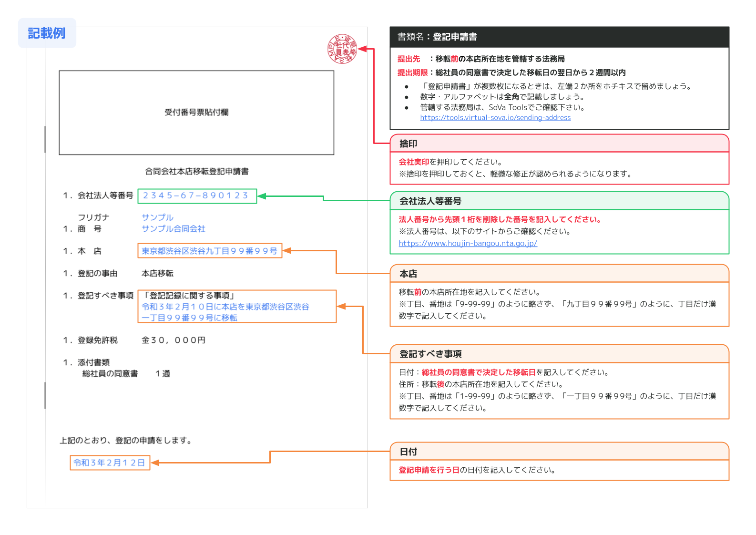The width and height of the screenshot is (756, 535).
Task: Click the 受付番号票貼付欄 box
Action: (196, 113)
